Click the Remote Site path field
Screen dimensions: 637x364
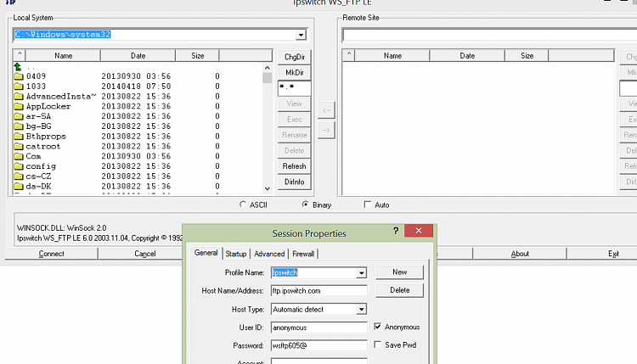coord(489,35)
